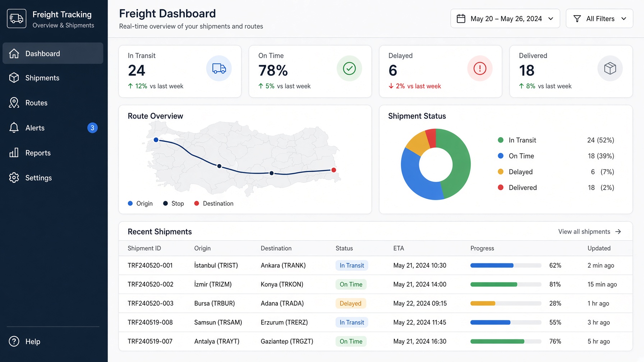The image size is (644, 362).
Task: Click the Delayed status badge for TRF240520-003
Action: (350, 303)
